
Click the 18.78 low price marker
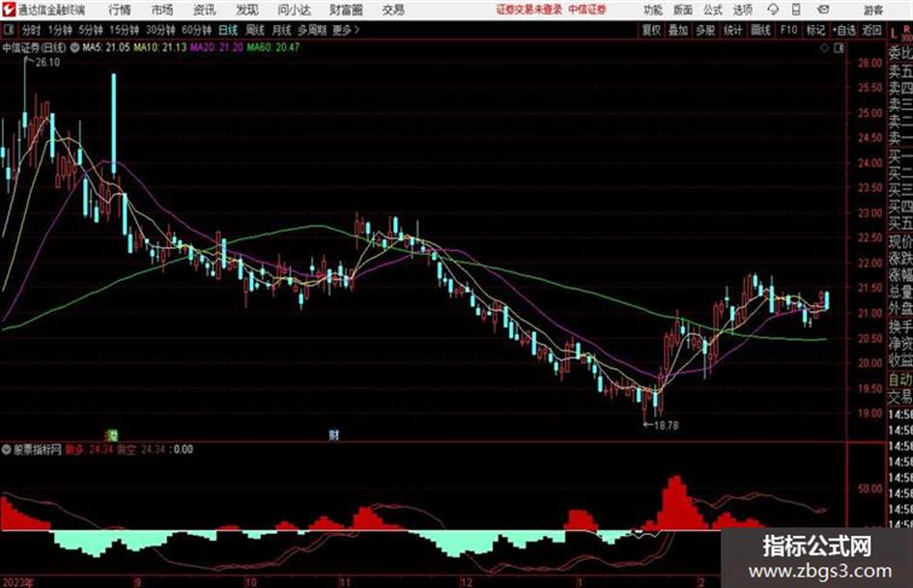tap(666, 426)
